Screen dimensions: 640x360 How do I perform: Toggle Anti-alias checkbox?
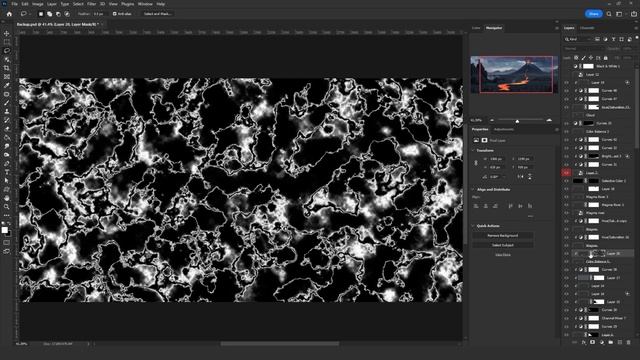pos(115,14)
